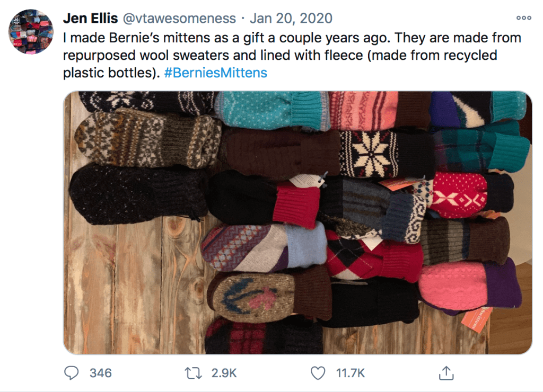Like the tweet with the heart icon
The image size is (543, 392).
pos(318,373)
